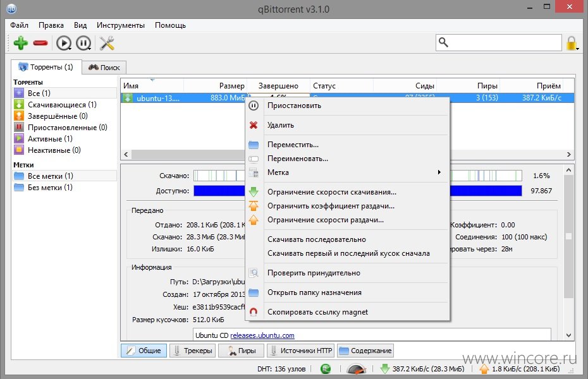Choose Приостановить in context menu
The height and width of the screenshot is (379, 588).
(348, 105)
